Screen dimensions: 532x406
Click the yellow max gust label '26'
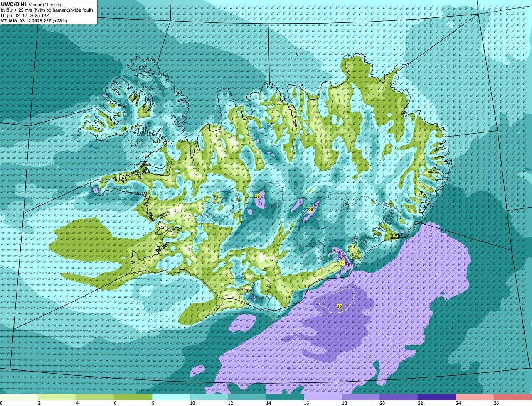coord(257,196)
